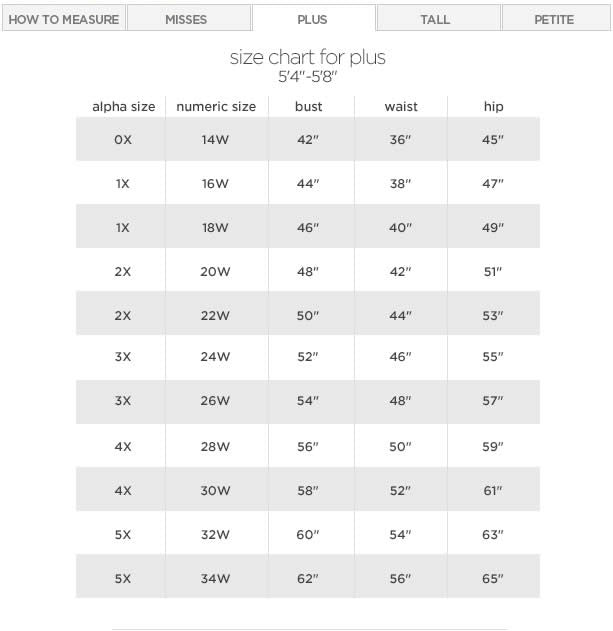Viewport: 613px width, 631px height.
Task: Click the 0X alpha size cell
Action: click(x=123, y=140)
